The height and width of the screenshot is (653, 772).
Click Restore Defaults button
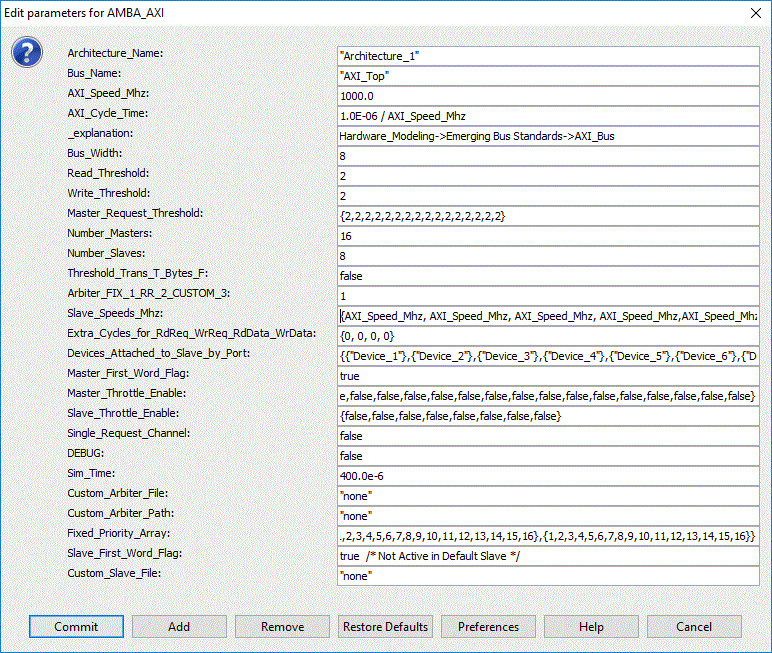coord(385,626)
